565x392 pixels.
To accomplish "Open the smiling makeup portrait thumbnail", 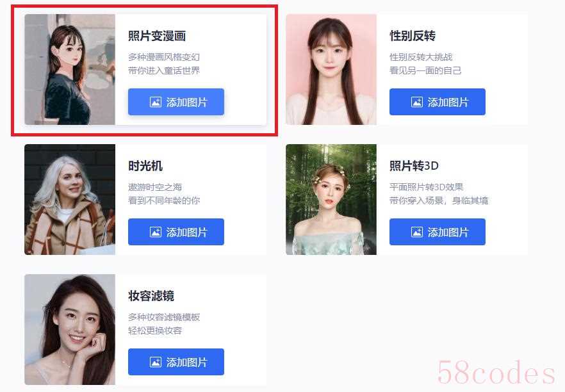I will click(70, 329).
